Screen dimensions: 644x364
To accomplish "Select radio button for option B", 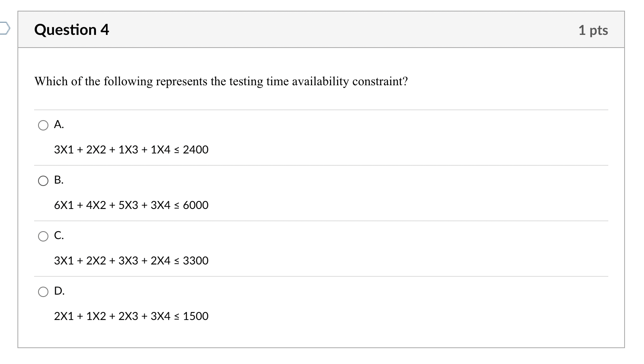I will coord(43,181).
